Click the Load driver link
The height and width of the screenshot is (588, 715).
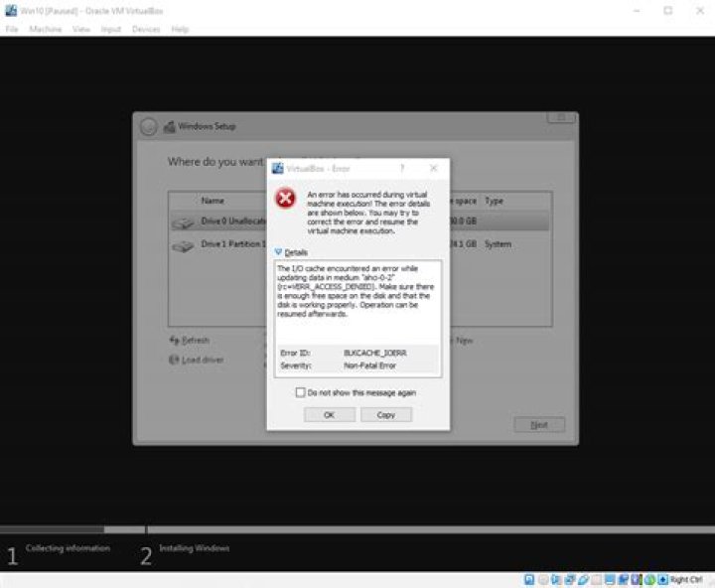[197, 360]
